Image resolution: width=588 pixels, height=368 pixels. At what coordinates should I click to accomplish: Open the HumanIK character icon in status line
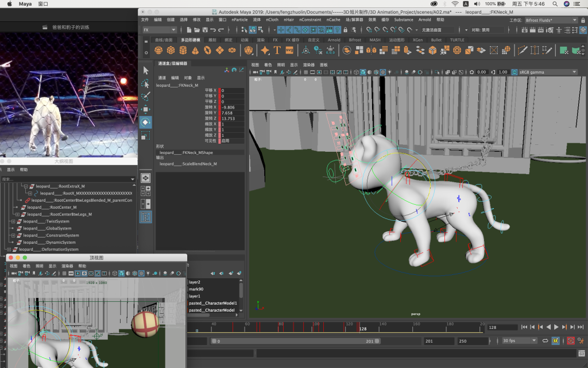(559, 30)
